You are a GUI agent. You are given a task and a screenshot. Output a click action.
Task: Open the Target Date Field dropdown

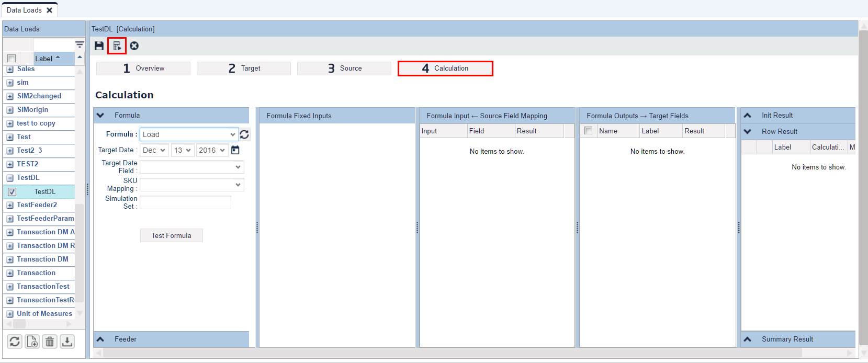191,167
